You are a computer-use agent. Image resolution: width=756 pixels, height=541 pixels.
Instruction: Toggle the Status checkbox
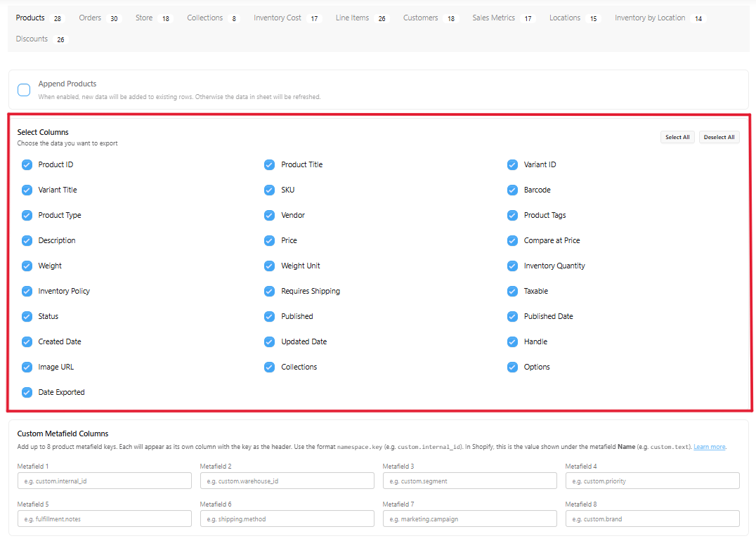27,316
